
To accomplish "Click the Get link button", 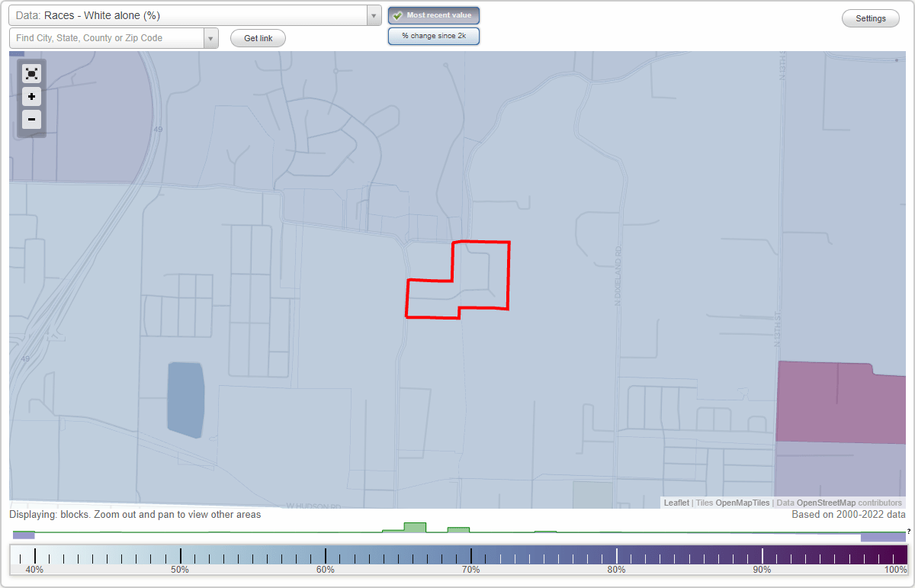I will (x=257, y=38).
